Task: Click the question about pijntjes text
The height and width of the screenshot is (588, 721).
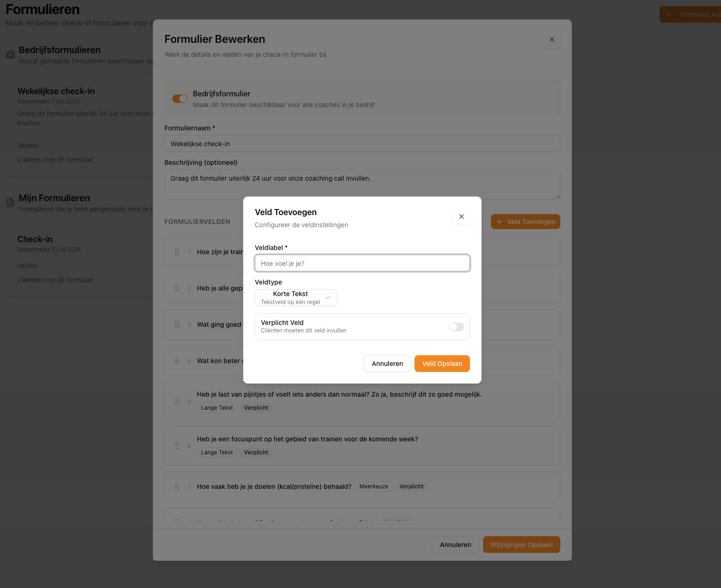Action: [340, 394]
